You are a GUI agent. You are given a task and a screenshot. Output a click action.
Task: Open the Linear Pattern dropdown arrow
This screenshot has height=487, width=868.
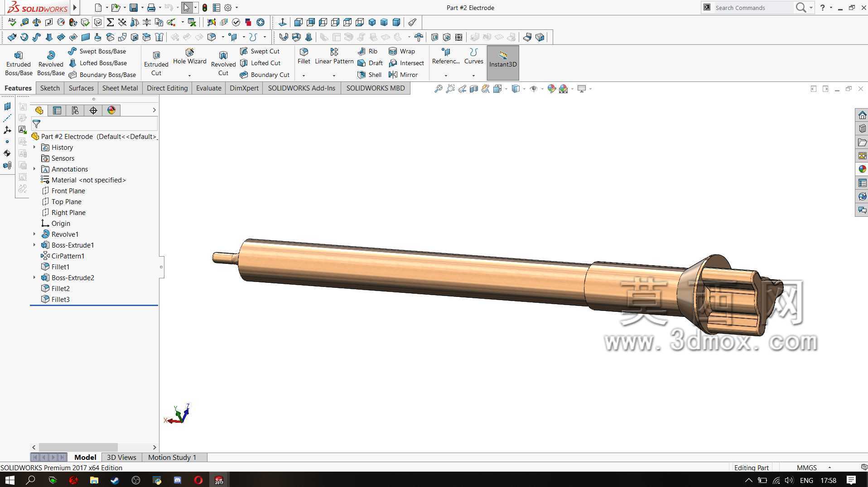[334, 76]
